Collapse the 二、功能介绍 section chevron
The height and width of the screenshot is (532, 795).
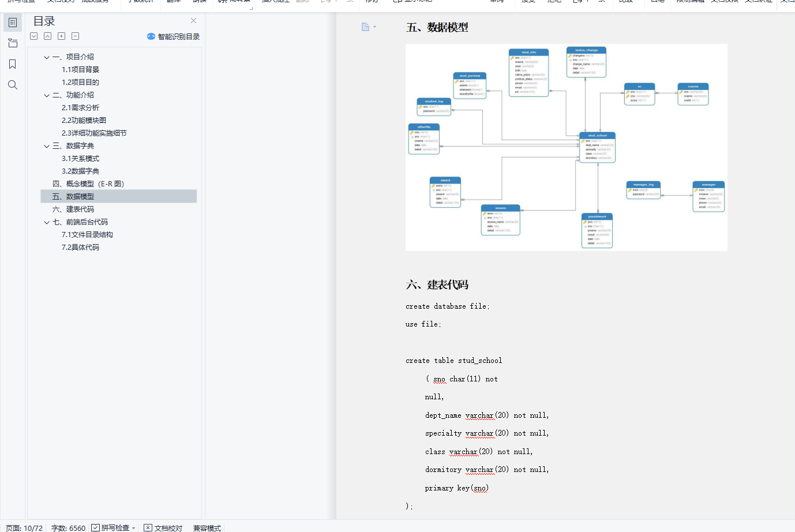coord(47,95)
